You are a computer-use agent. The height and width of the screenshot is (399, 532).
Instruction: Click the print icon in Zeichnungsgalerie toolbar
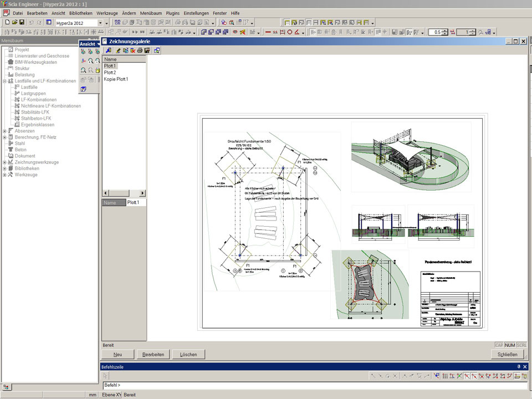140,50
